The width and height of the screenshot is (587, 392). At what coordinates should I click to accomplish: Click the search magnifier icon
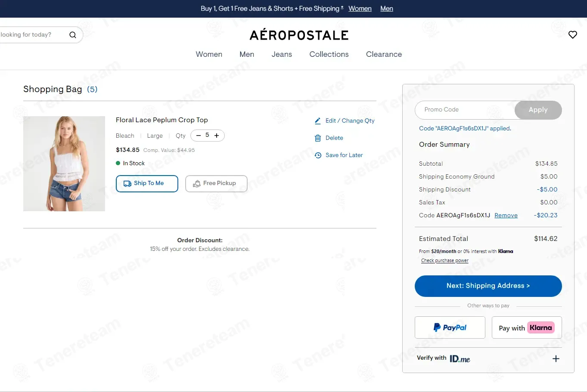[73, 35]
